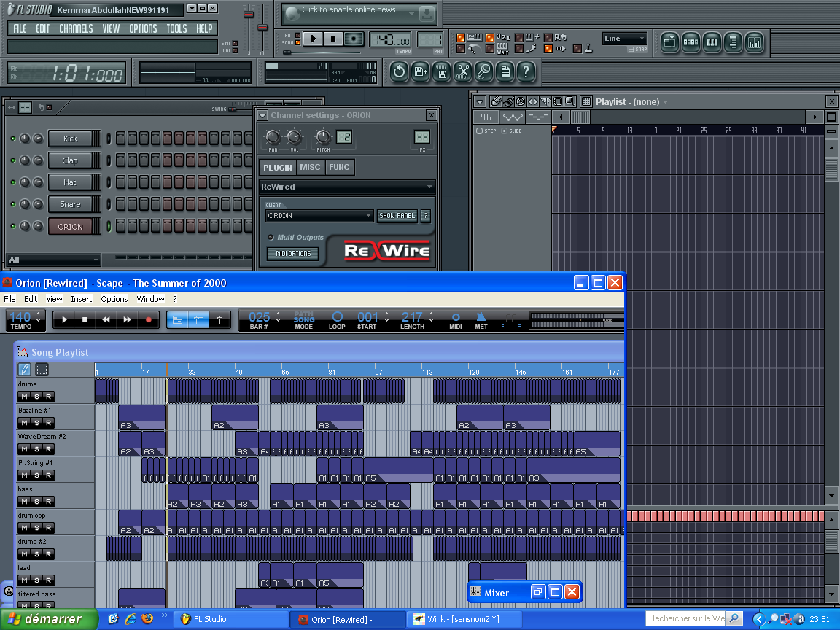The width and height of the screenshot is (840, 630).
Task: Click the grid snap icon in Playlist
Action: coord(586,101)
